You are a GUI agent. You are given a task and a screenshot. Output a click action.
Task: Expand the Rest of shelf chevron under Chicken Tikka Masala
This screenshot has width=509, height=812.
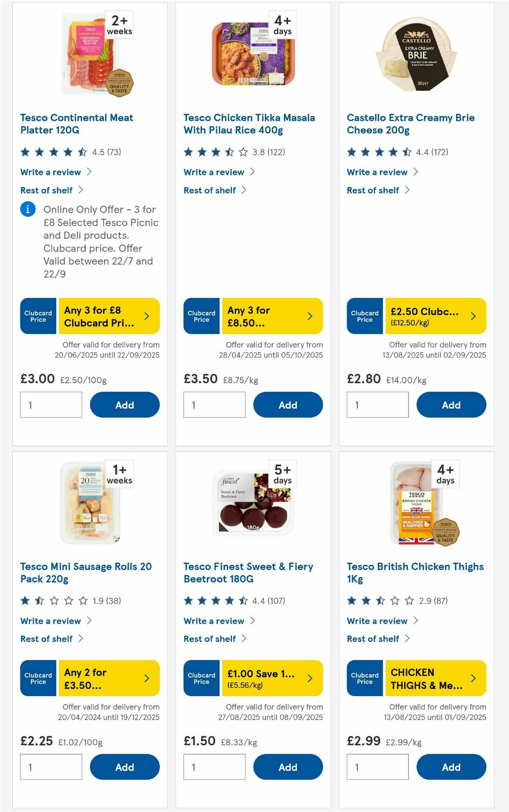click(244, 190)
